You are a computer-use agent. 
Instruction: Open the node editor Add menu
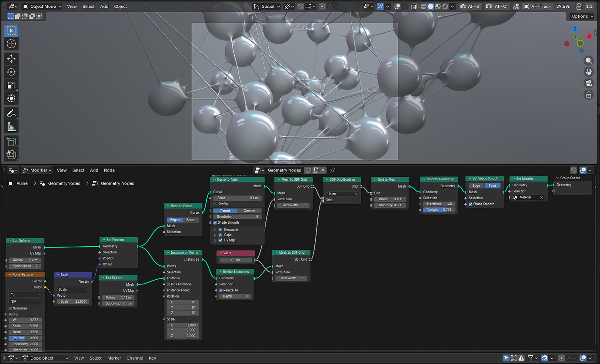pos(94,170)
